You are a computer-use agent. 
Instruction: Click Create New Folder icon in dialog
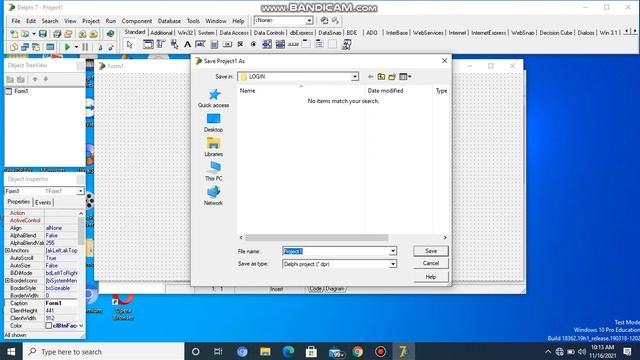coord(392,77)
